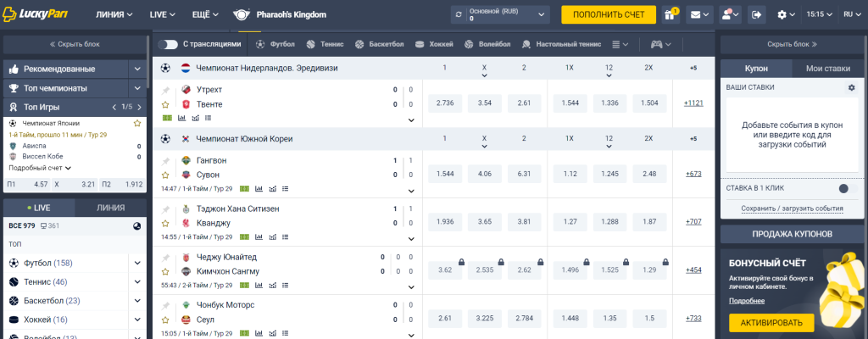The height and width of the screenshot is (339, 868).
Task: Expand the Ещё menu
Action: (205, 14)
